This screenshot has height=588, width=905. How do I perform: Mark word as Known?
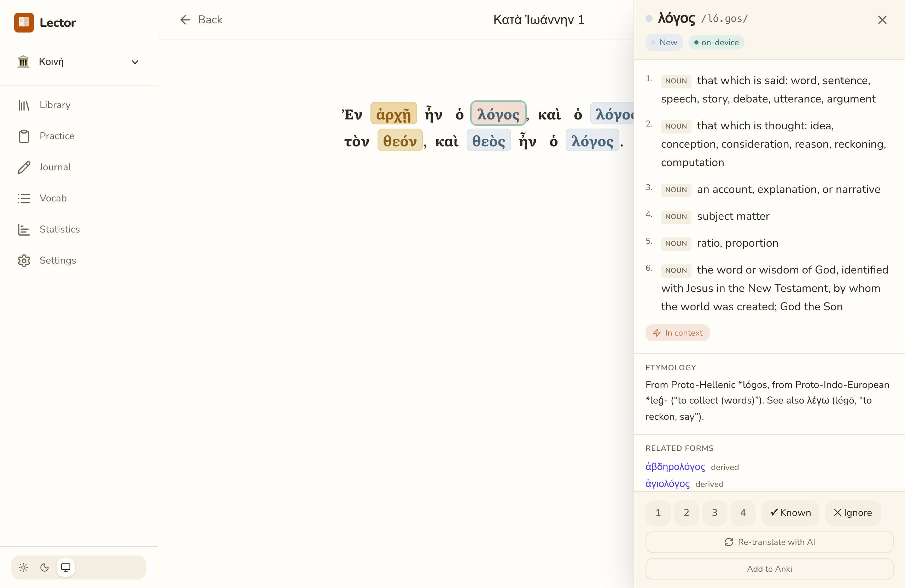coord(790,512)
